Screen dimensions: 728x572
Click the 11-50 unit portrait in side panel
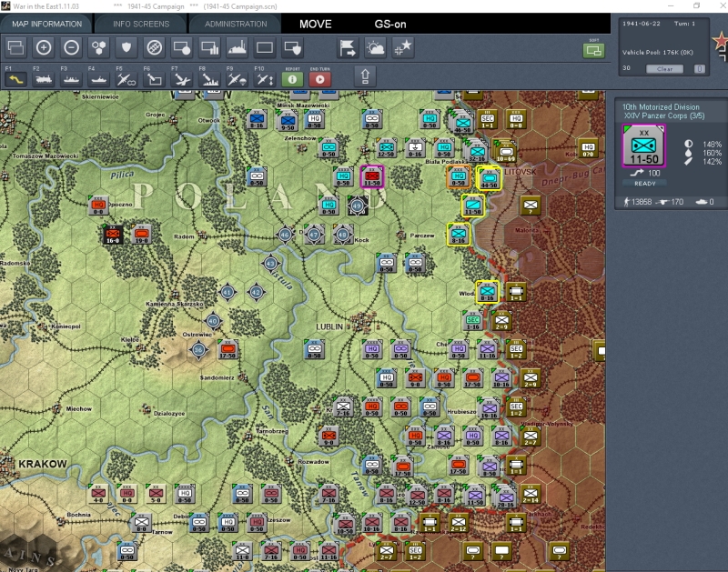(x=644, y=146)
